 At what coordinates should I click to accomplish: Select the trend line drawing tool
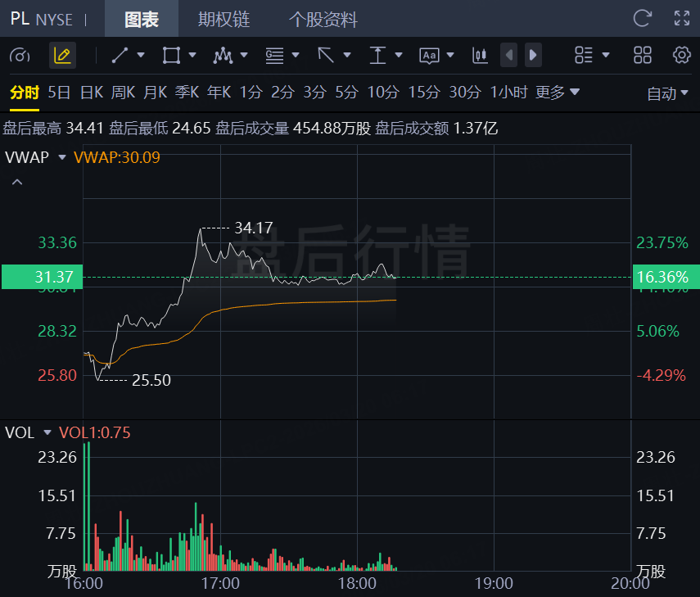click(120, 56)
